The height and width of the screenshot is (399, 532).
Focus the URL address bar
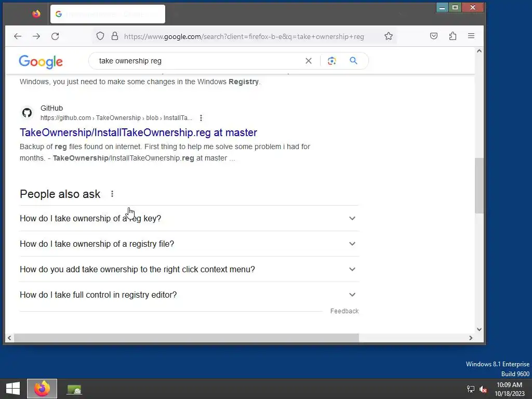tap(244, 36)
